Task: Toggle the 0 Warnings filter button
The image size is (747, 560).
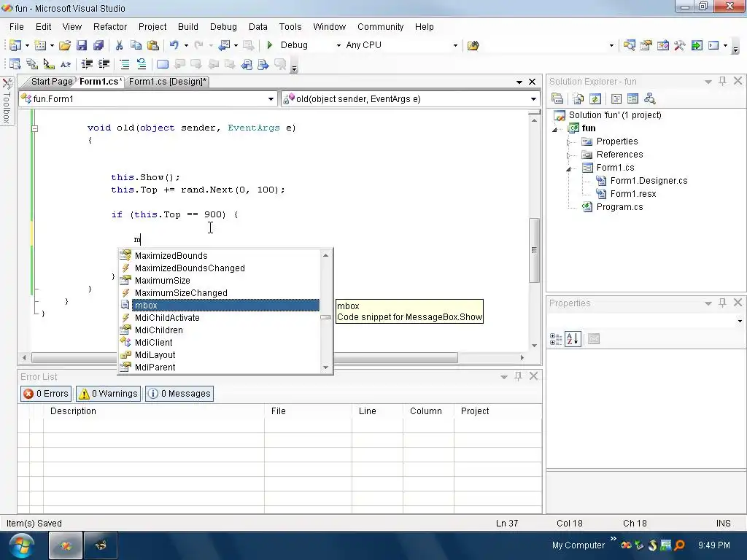Action: [x=109, y=393]
